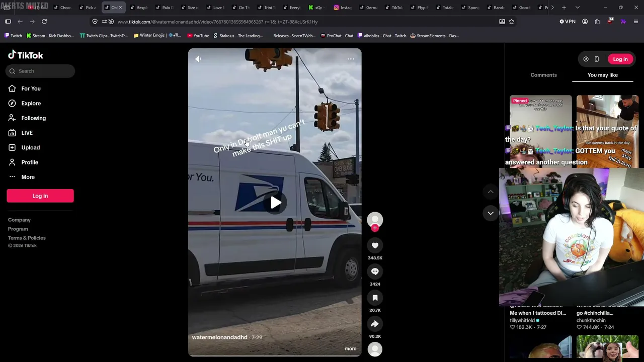Reload the page in browser toolbar
644x362 pixels.
tap(44, 22)
